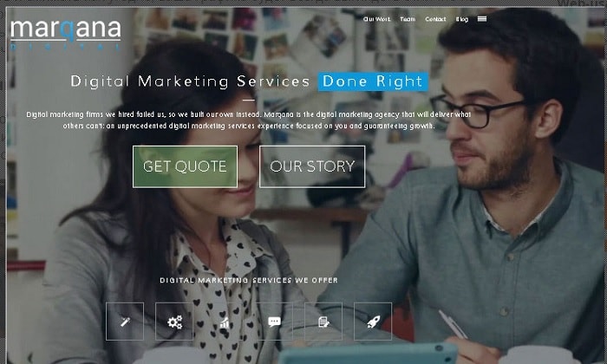Image resolution: width=607 pixels, height=364 pixels.
Task: Click the blue 'digital' tagline under logo
Action: click(x=65, y=48)
